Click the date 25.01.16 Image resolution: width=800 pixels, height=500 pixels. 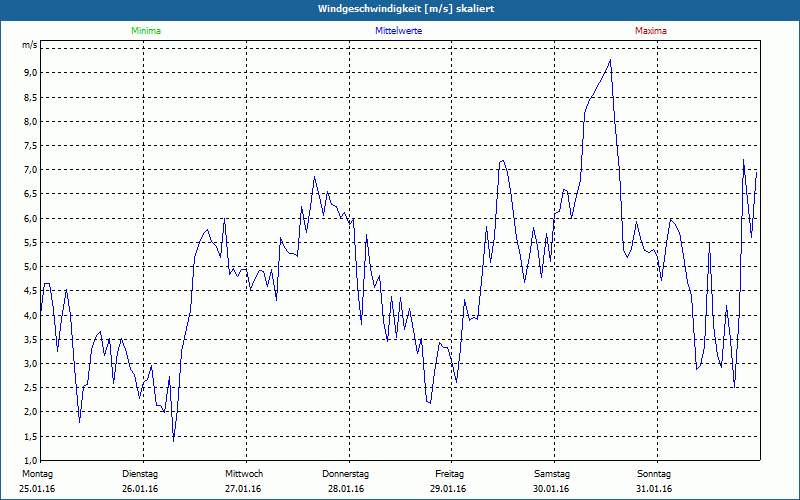37,489
